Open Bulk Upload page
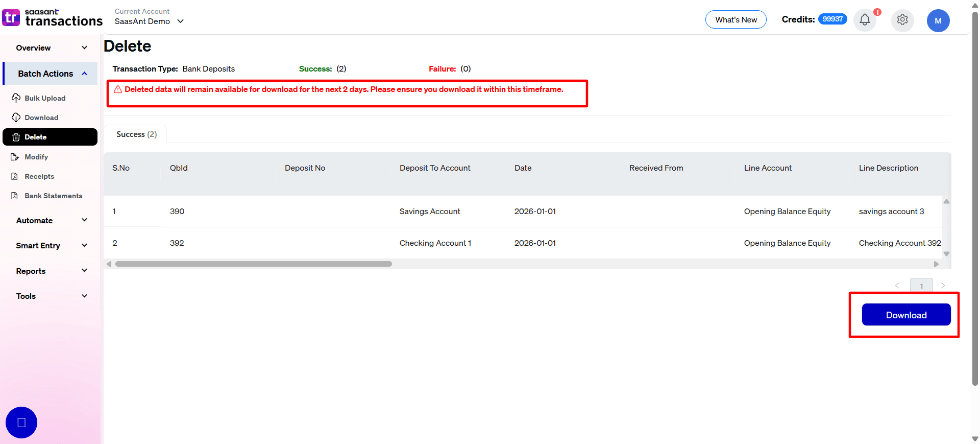 tap(45, 98)
